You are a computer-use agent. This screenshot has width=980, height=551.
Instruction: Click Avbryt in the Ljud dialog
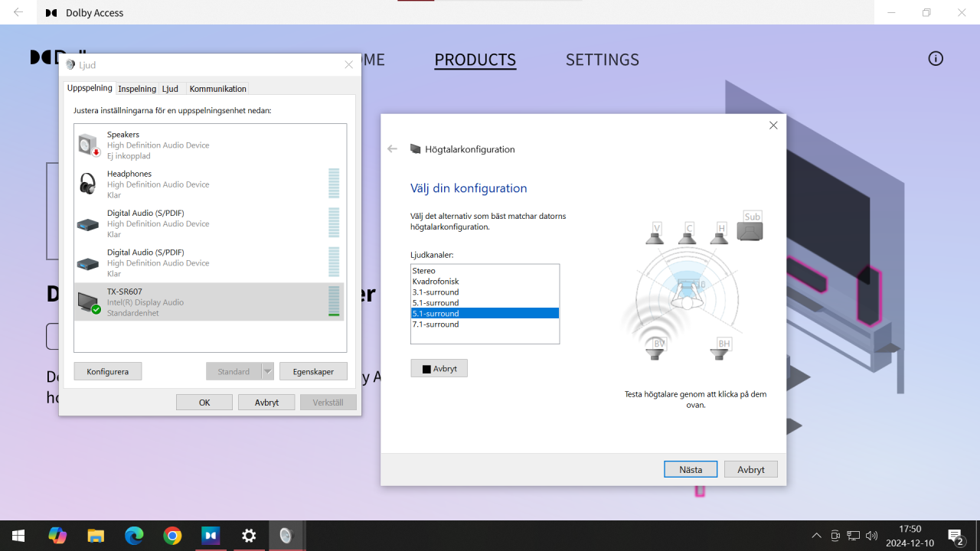click(x=266, y=402)
